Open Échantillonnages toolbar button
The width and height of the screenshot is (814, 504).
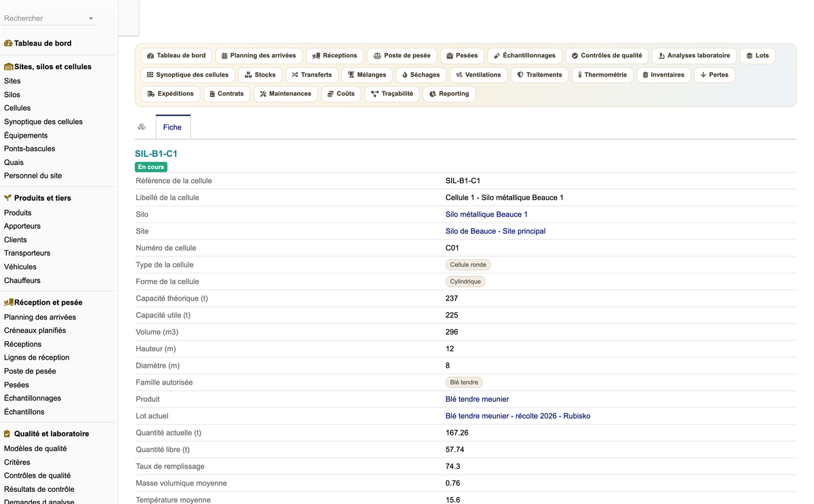pos(524,56)
